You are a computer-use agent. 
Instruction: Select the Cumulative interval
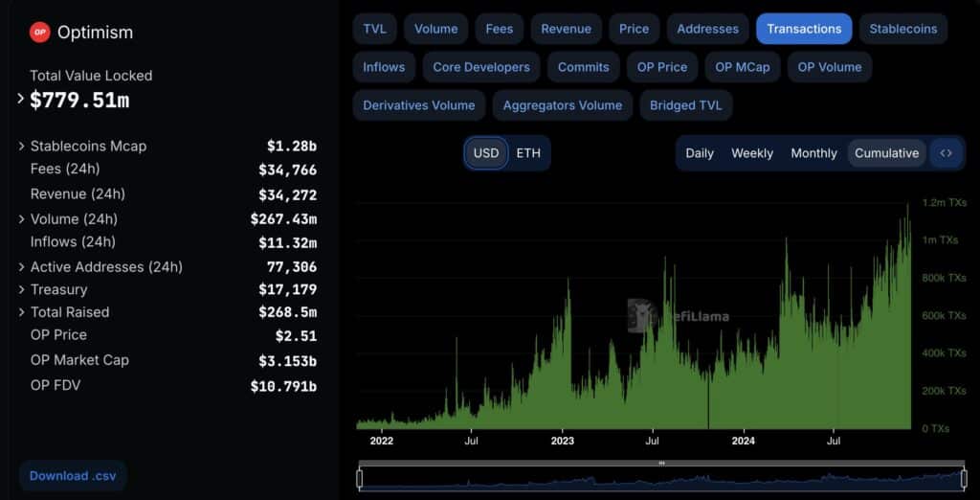pos(886,153)
